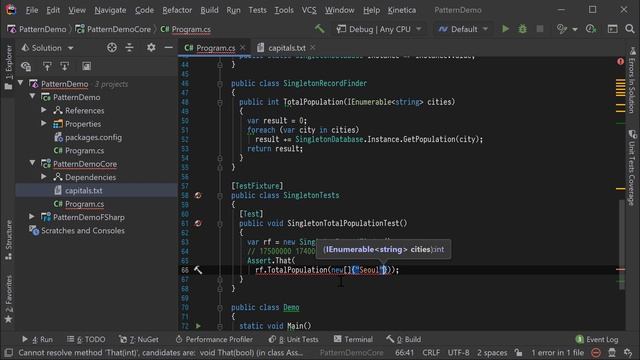Start debugging with the green bug icon
Image resolution: width=640 pixels, height=360 pixels.
click(x=522, y=29)
